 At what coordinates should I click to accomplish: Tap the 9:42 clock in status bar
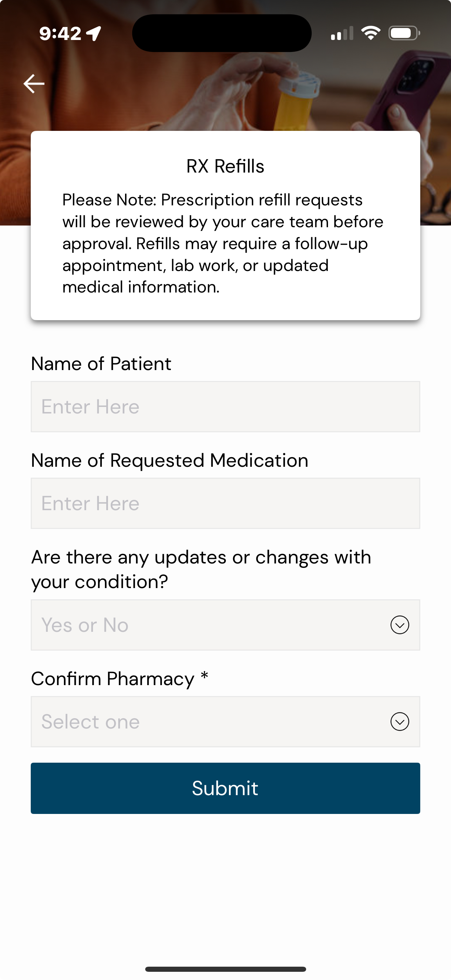tap(60, 33)
